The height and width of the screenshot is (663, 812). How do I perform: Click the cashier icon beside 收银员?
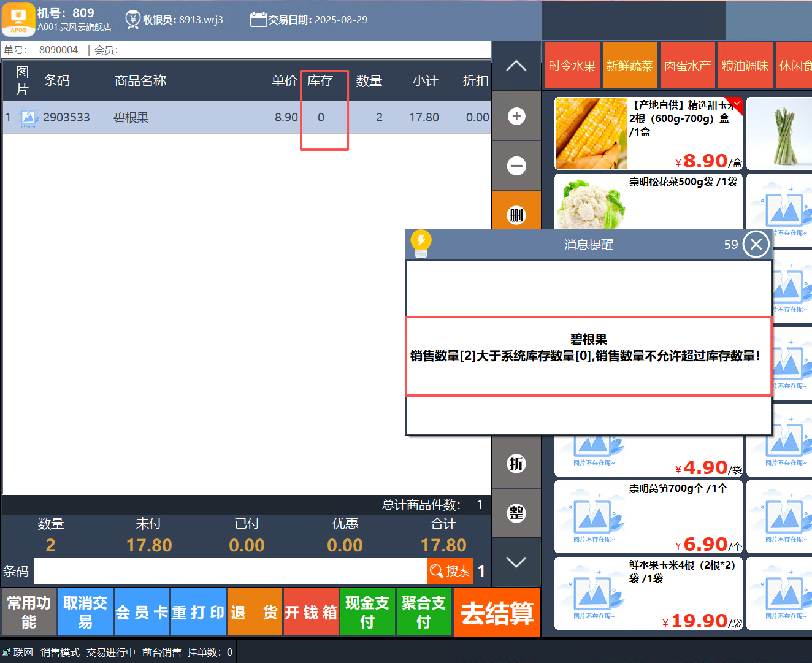click(x=132, y=20)
